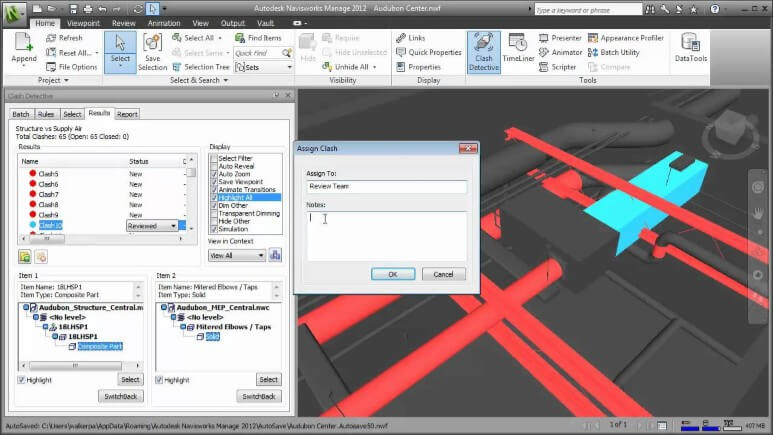Open the Unhide All dropdown arrow
The image size is (773, 435).
pos(375,67)
